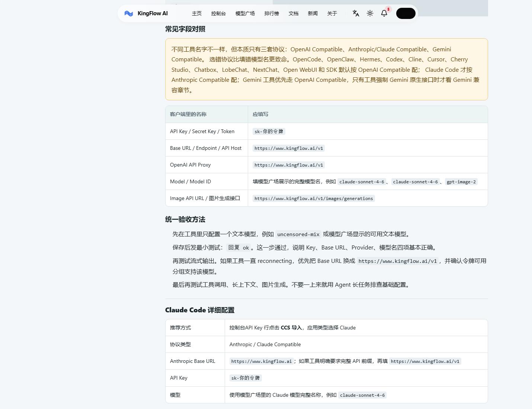Click the 应填写 column header
The width and height of the screenshot is (532, 409).
tap(260, 114)
